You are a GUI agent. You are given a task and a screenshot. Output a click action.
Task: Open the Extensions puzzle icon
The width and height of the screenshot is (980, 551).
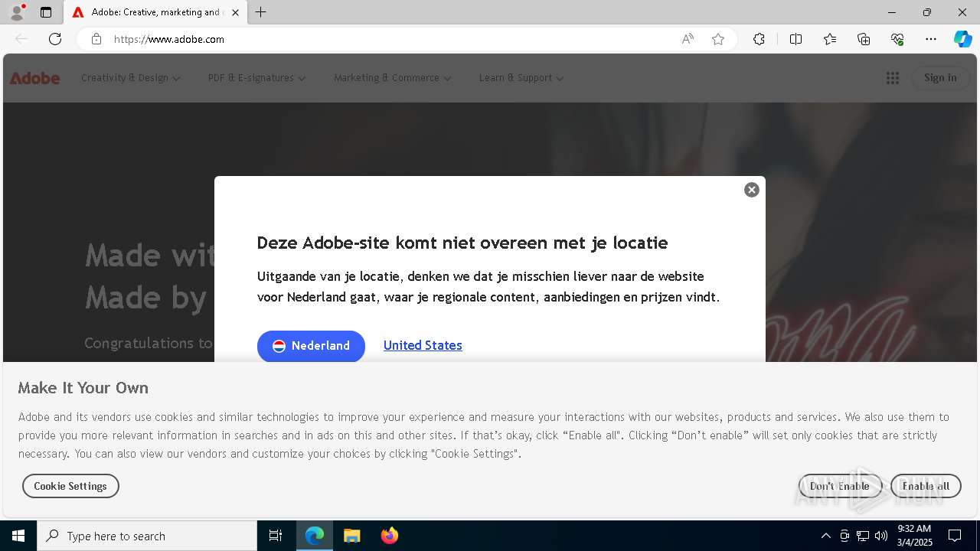(759, 39)
